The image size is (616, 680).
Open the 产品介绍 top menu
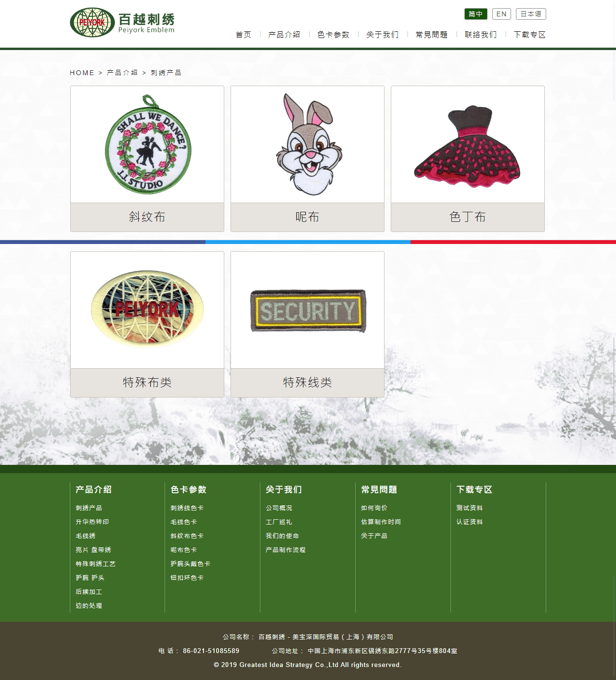pyautogui.click(x=284, y=35)
